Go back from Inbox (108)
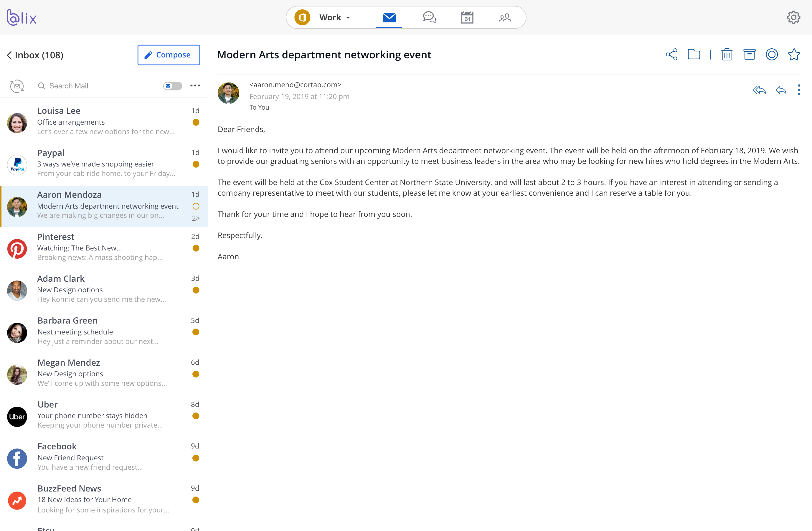The width and height of the screenshot is (812, 531). (9, 55)
